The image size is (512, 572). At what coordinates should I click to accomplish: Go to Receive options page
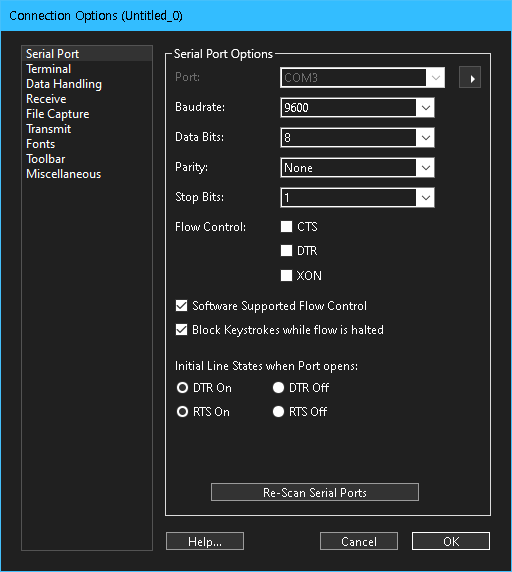87,99
